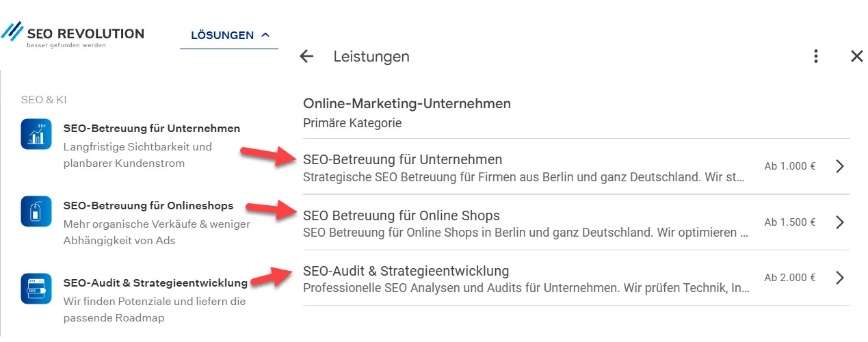
Task: Select the SEO-Betreuung für Unternehmen service title in Leistungen
Action: click(403, 159)
